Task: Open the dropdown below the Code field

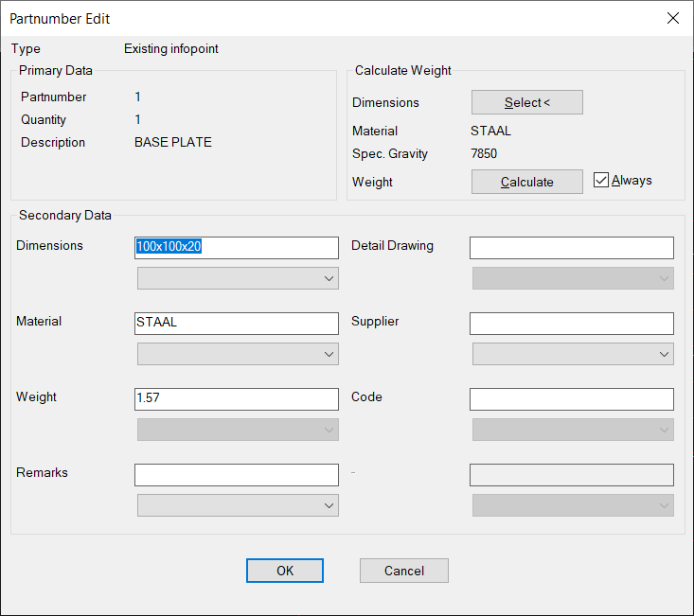Action: point(573,430)
